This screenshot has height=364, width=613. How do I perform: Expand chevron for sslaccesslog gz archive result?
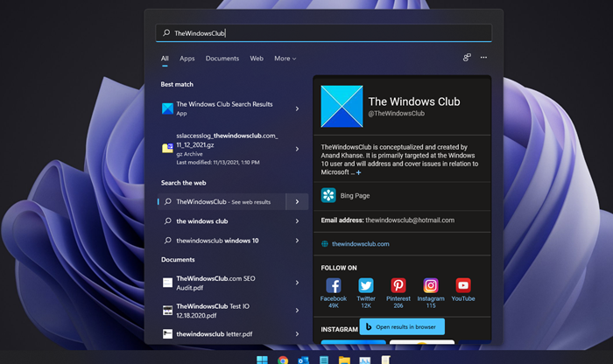tap(297, 149)
